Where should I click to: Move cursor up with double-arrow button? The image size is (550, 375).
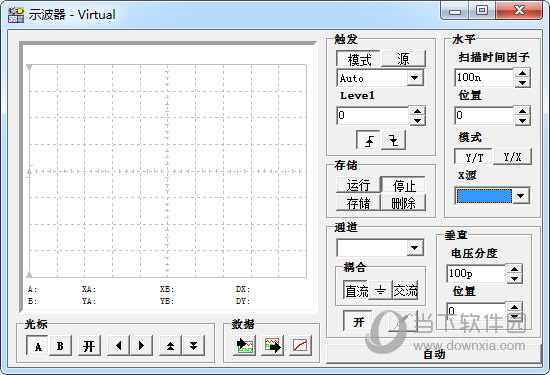(170, 346)
